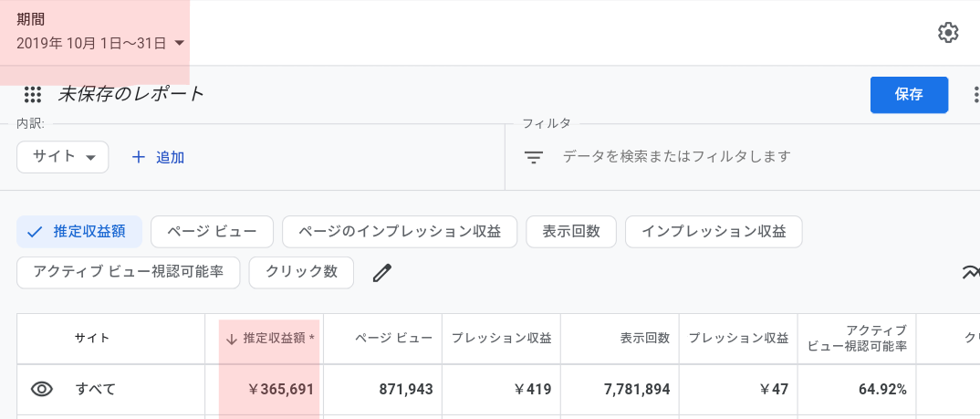Click the sort arrow on 推定収益額 column
This screenshot has width=980, height=419.
pyautogui.click(x=231, y=339)
